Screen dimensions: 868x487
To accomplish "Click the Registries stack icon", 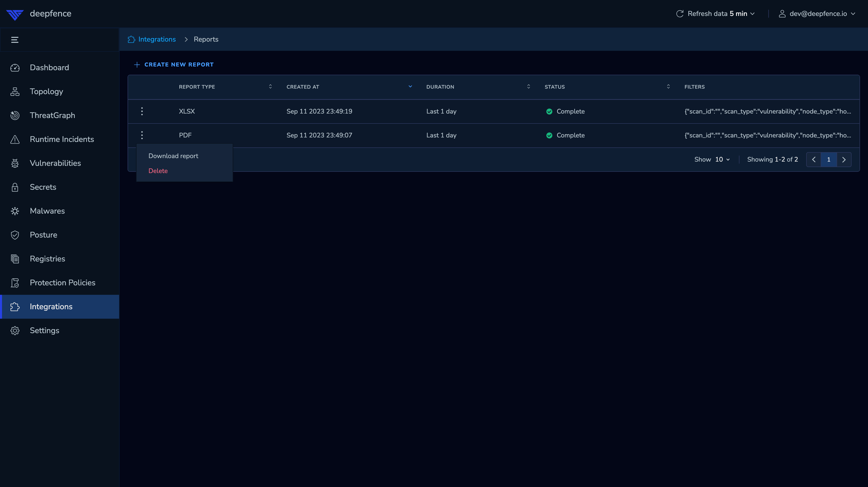I will point(15,259).
